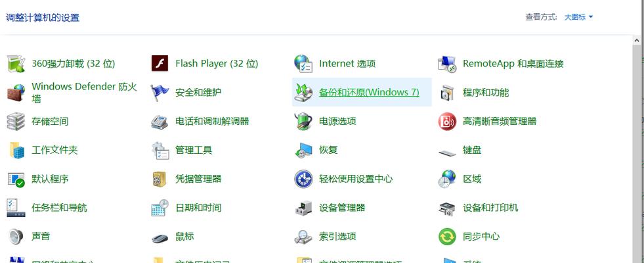The image size is (644, 263).
Task: Open the 恢复 monitor icon
Action: coord(303,150)
